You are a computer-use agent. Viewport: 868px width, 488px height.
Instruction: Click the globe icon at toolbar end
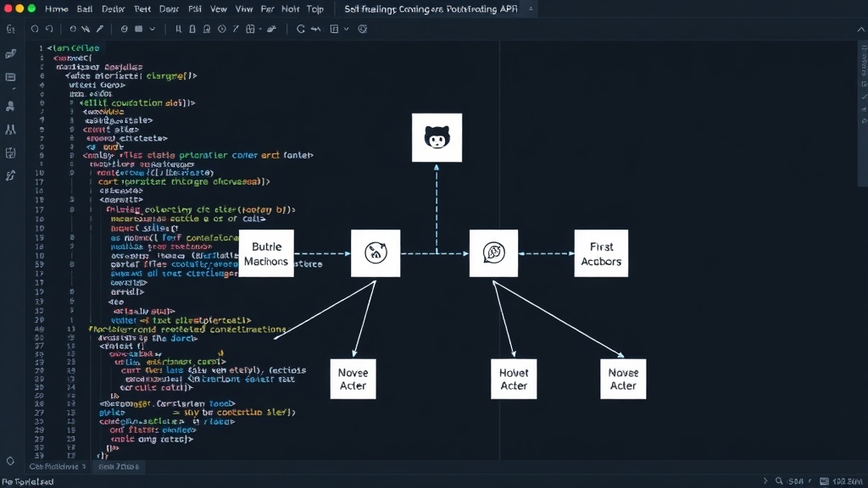363,29
